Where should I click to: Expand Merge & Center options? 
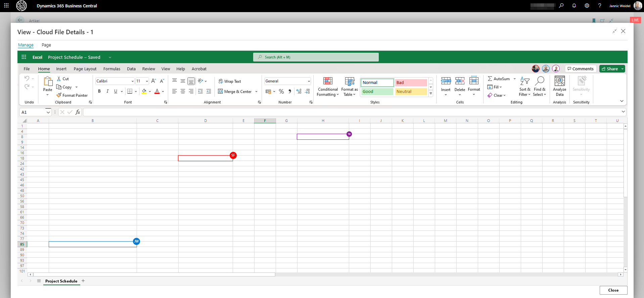tap(256, 91)
